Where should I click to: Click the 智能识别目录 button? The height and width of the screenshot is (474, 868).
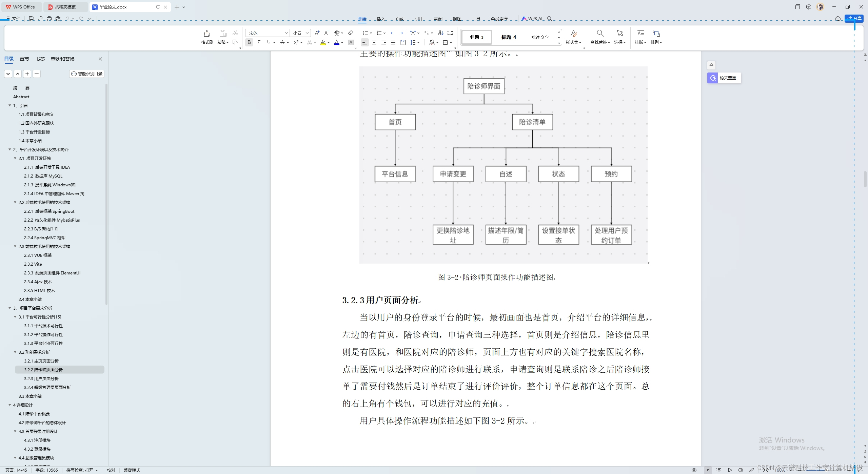[87, 74]
